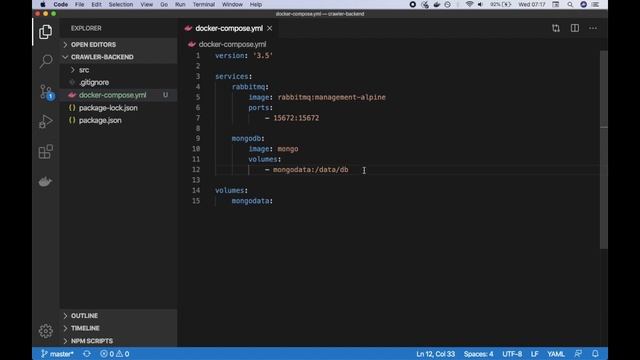This screenshot has width=640, height=360.
Task: Select the docker-compose.yml editor tab
Action: click(x=229, y=28)
